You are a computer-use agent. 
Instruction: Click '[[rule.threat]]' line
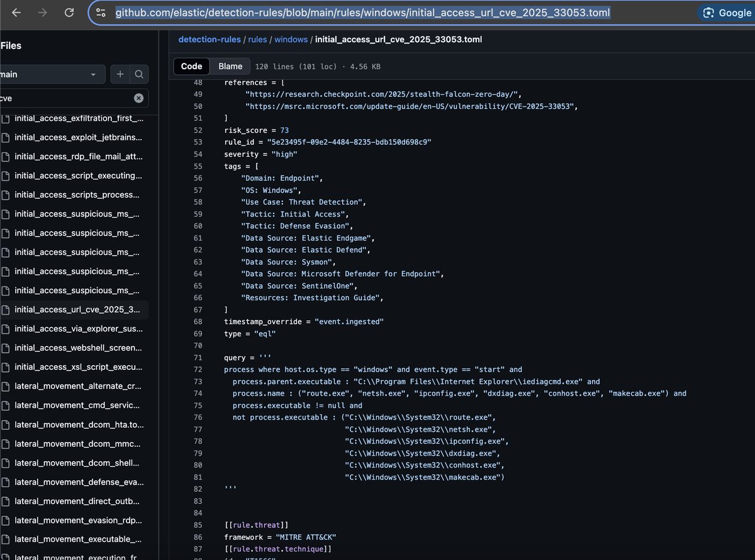pos(255,525)
